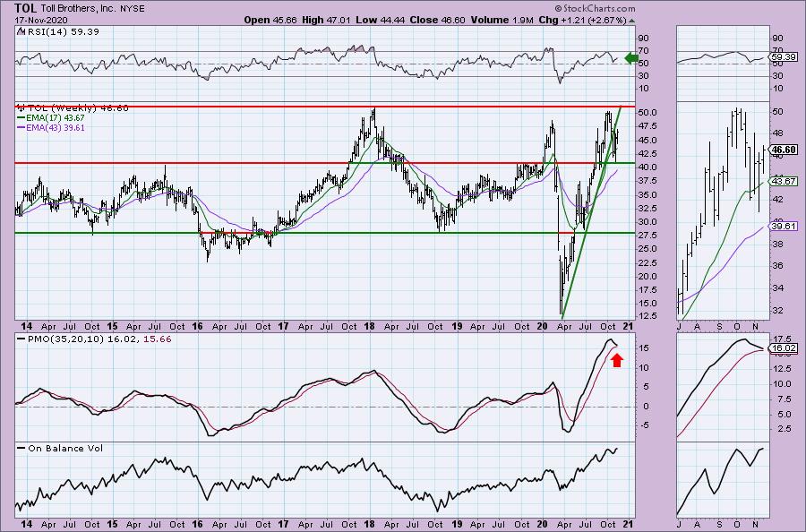Click the TOL ticker symbol in header

coord(26,8)
